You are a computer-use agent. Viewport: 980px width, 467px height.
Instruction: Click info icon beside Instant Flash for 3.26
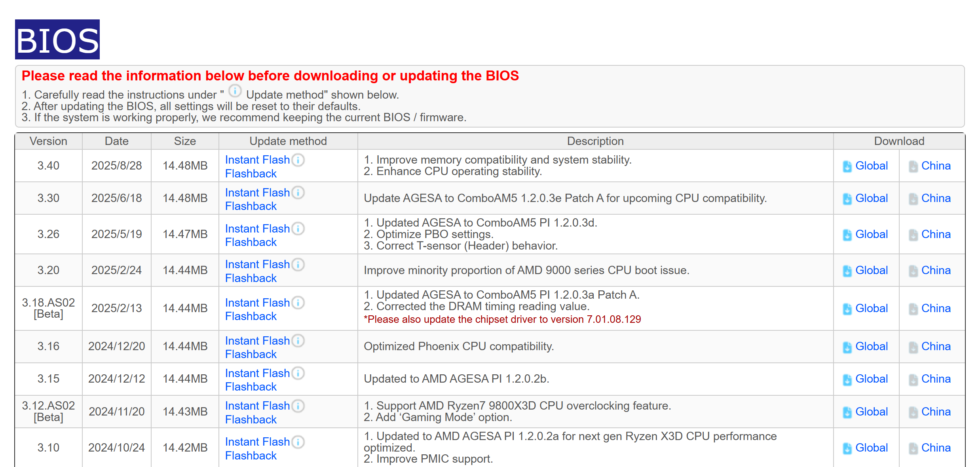coord(298,229)
